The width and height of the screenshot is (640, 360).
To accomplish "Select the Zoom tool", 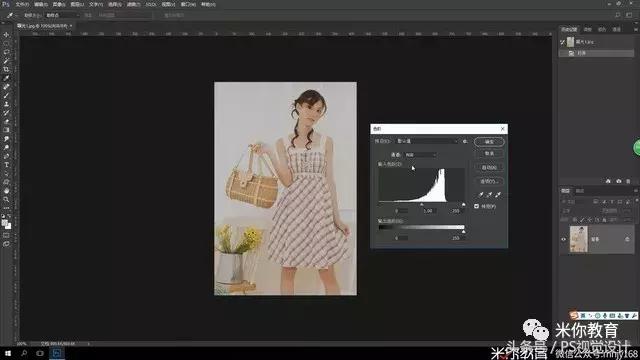I will [x=6, y=200].
